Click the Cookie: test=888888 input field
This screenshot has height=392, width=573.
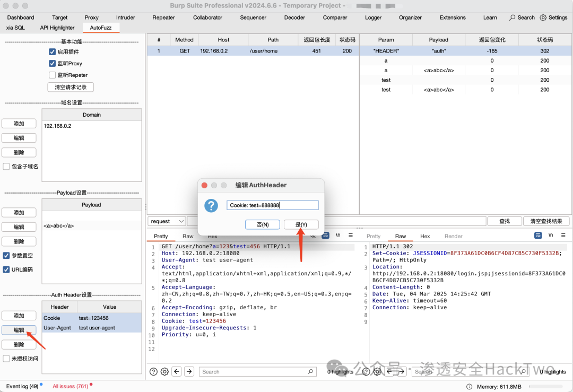[272, 205]
